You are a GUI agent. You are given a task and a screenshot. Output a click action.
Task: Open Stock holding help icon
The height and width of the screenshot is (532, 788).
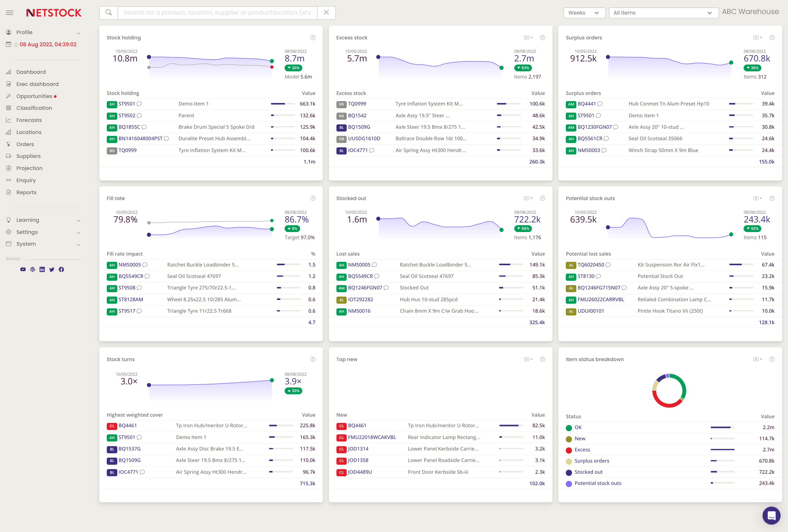pyautogui.click(x=313, y=38)
